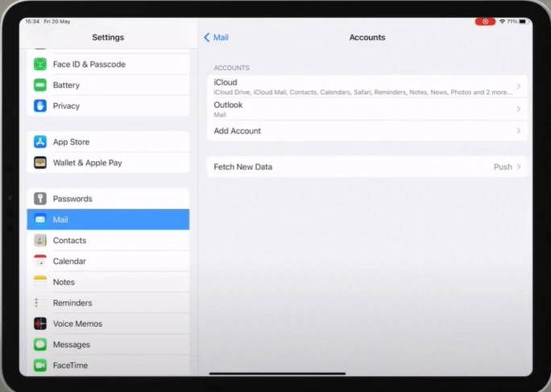
Task: Tap the Face ID & Passcode icon
Action: coord(40,64)
